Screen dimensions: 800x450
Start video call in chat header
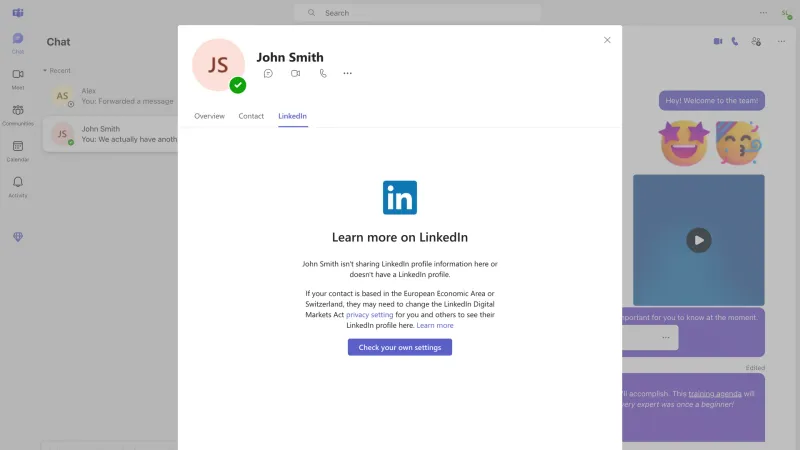tap(718, 41)
